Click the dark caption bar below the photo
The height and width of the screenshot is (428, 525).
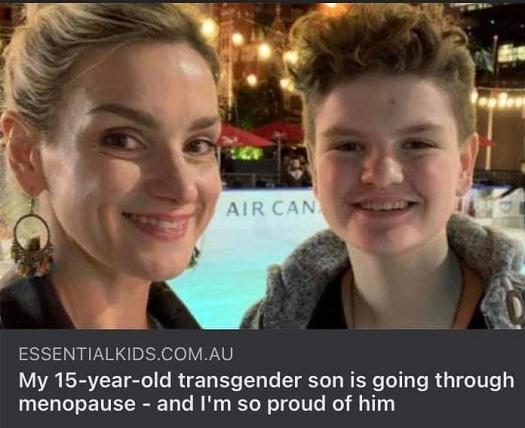[x=262, y=378]
